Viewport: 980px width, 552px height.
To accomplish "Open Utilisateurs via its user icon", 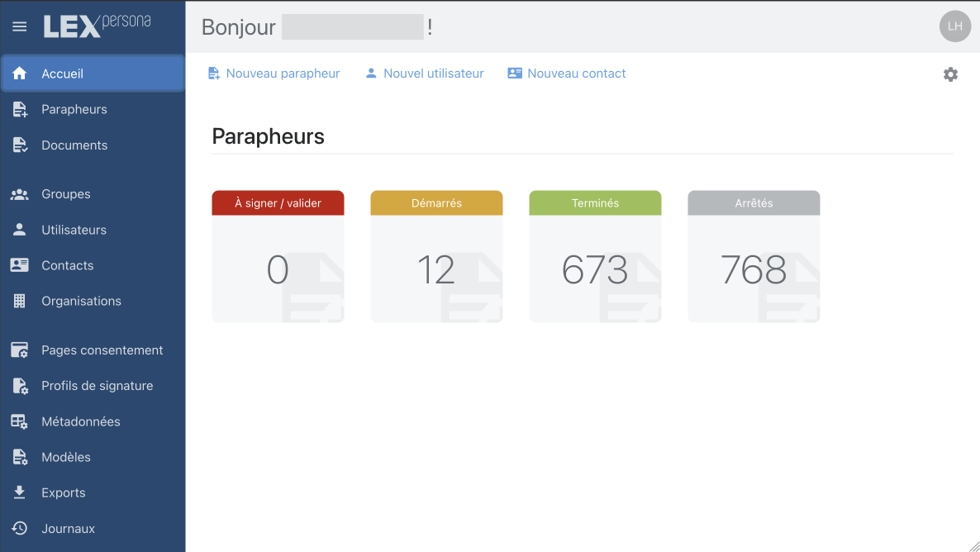I will click(20, 229).
